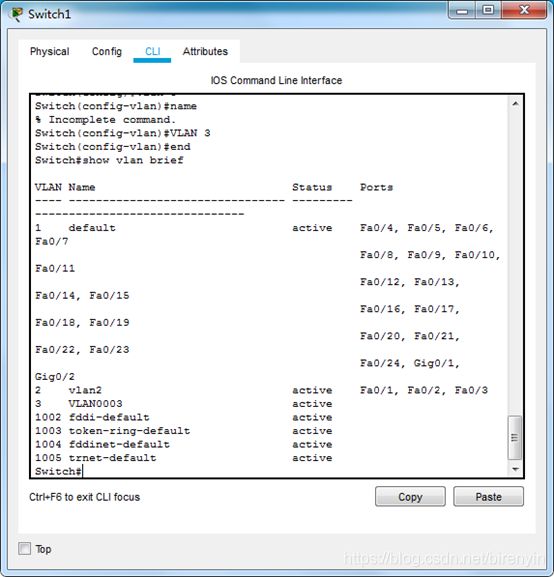The width and height of the screenshot is (554, 577).
Task: Click the 'fddinet-default' row
Action: coord(183,445)
